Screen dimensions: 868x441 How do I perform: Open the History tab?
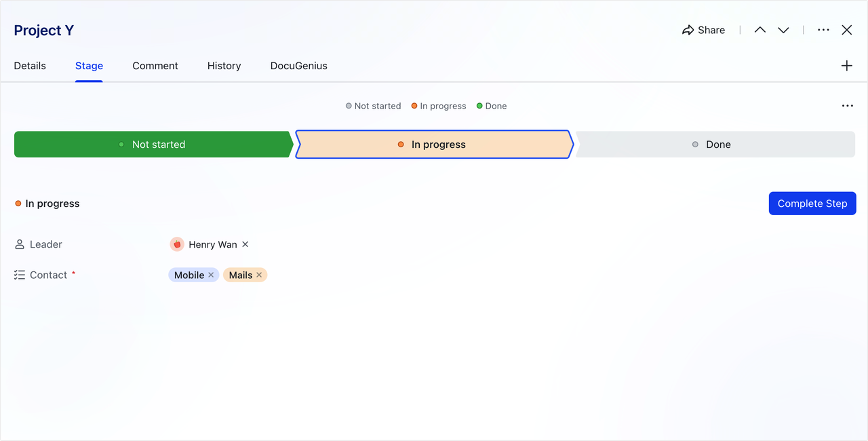point(224,66)
